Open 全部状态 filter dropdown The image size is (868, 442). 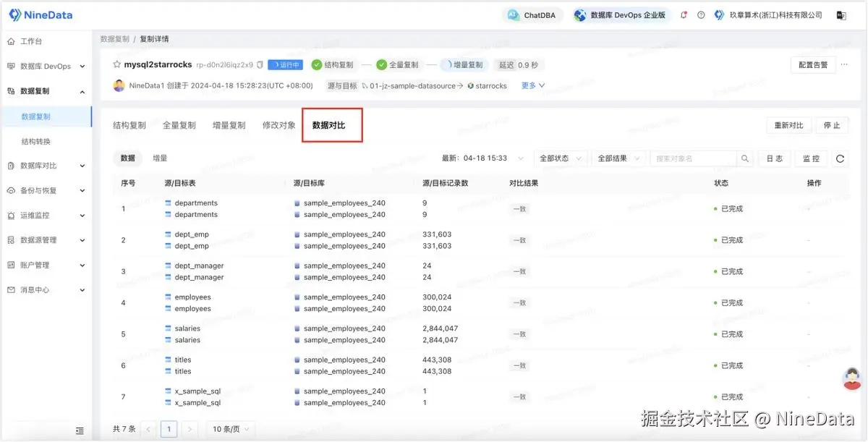tap(559, 158)
